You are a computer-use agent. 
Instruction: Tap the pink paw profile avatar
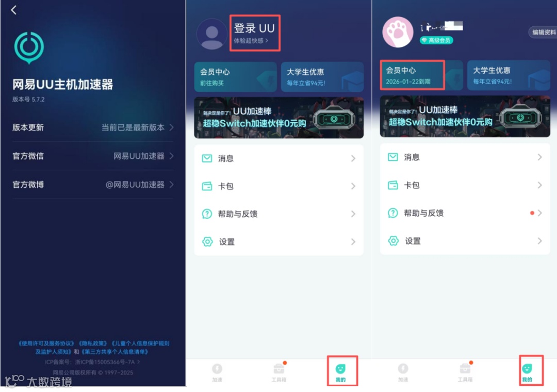point(398,32)
